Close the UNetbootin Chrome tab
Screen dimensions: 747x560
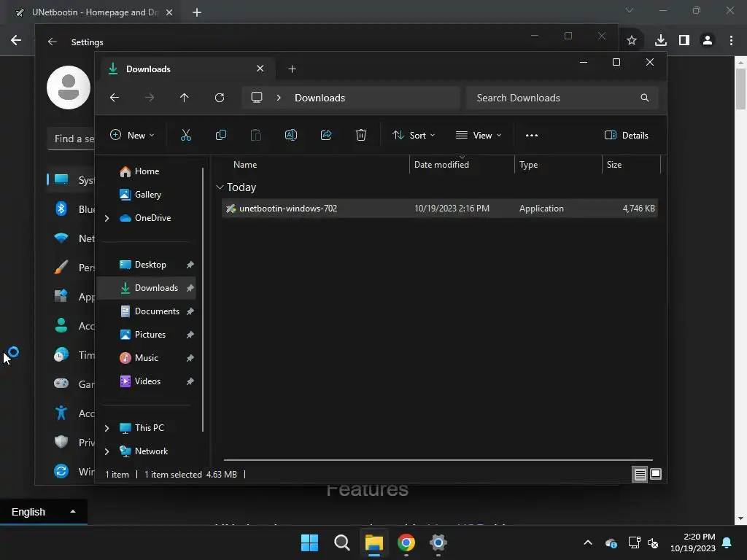click(169, 12)
